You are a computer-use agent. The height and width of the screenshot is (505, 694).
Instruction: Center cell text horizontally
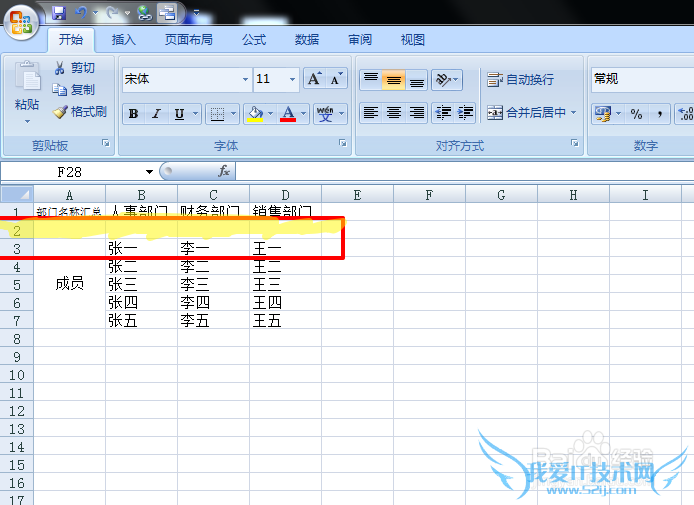[x=393, y=113]
